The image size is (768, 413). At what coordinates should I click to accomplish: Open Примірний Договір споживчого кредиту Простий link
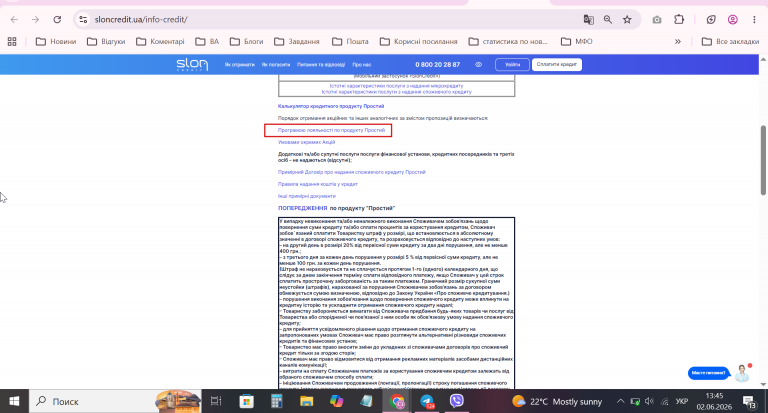[x=352, y=172]
